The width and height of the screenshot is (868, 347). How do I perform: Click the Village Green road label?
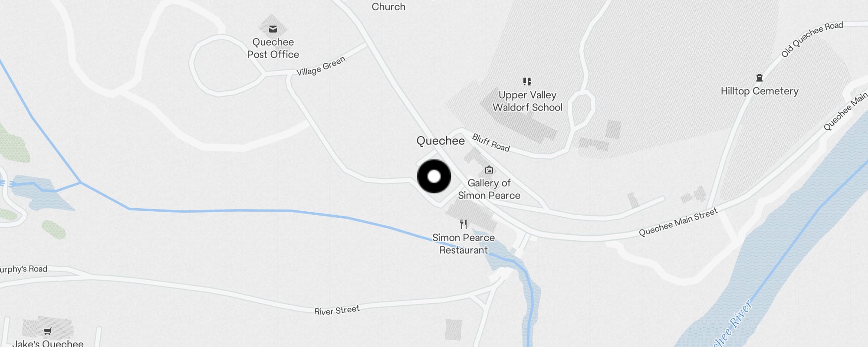(x=321, y=66)
